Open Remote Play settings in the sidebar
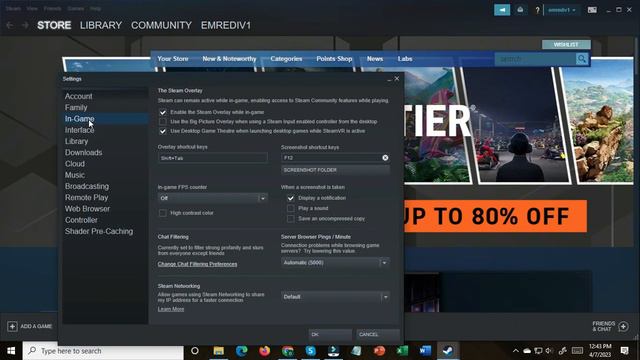 coord(86,198)
